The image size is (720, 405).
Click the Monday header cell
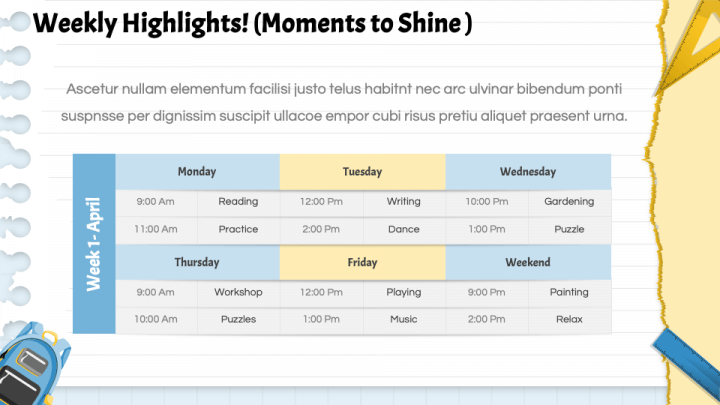click(197, 172)
